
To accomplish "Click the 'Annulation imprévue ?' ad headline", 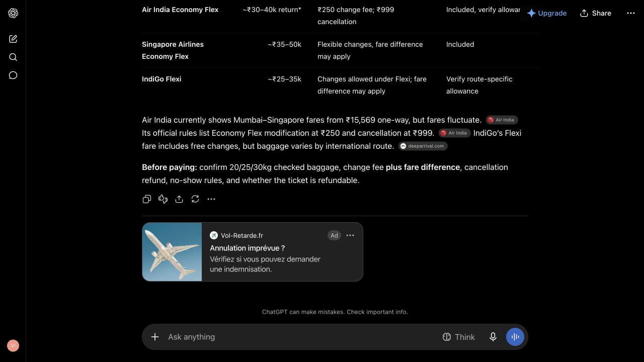I will [248, 248].
